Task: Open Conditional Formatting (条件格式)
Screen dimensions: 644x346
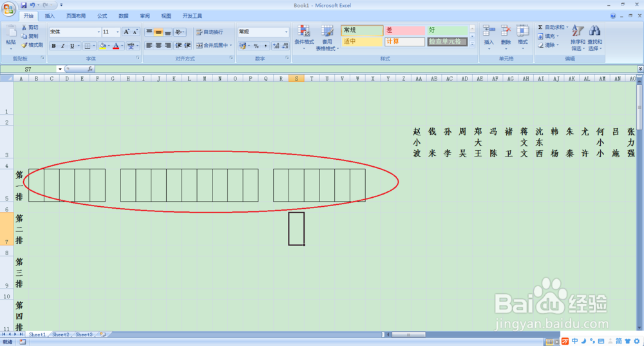Action: coord(304,37)
